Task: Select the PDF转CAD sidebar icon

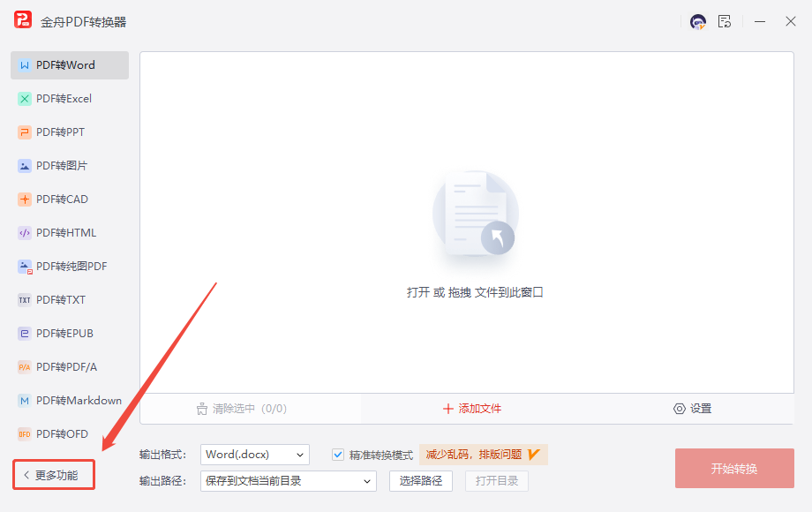Action: click(25, 200)
